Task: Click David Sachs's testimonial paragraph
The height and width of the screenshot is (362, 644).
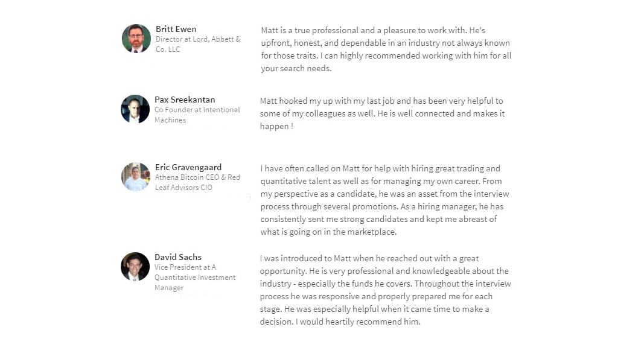Action: coord(385,290)
